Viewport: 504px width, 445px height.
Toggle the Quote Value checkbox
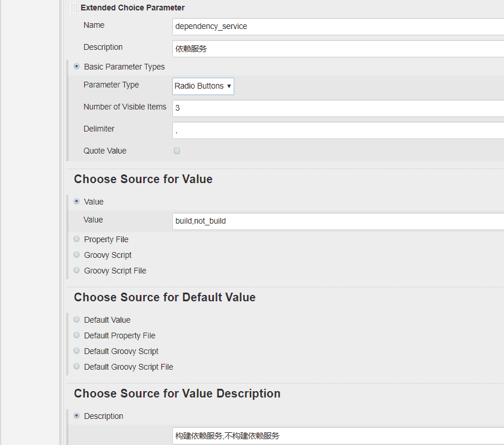tap(177, 151)
